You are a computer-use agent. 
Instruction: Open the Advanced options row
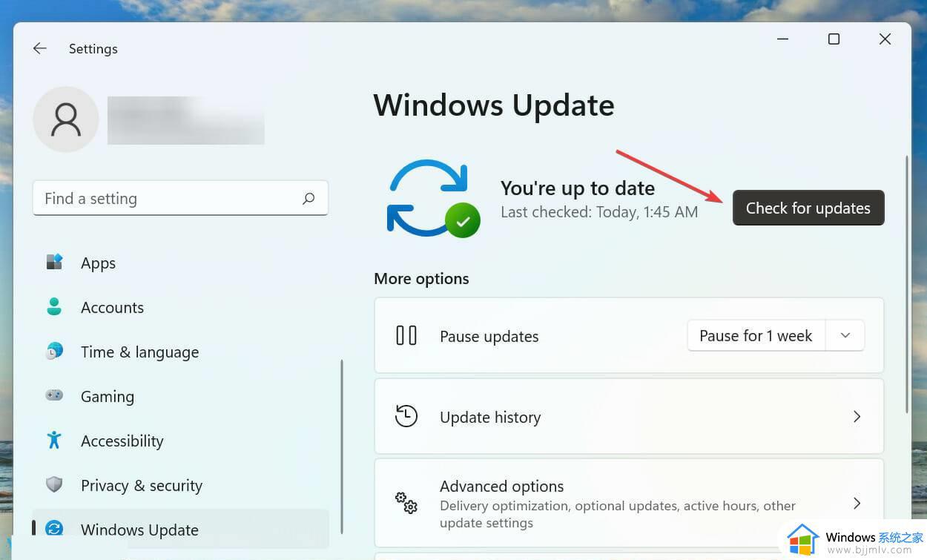629,503
